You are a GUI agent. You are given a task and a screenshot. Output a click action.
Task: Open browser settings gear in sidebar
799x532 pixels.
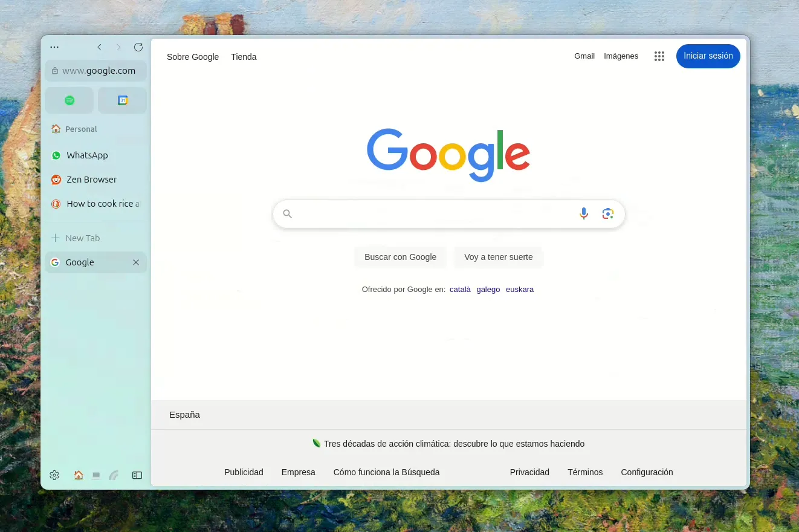[x=54, y=475]
